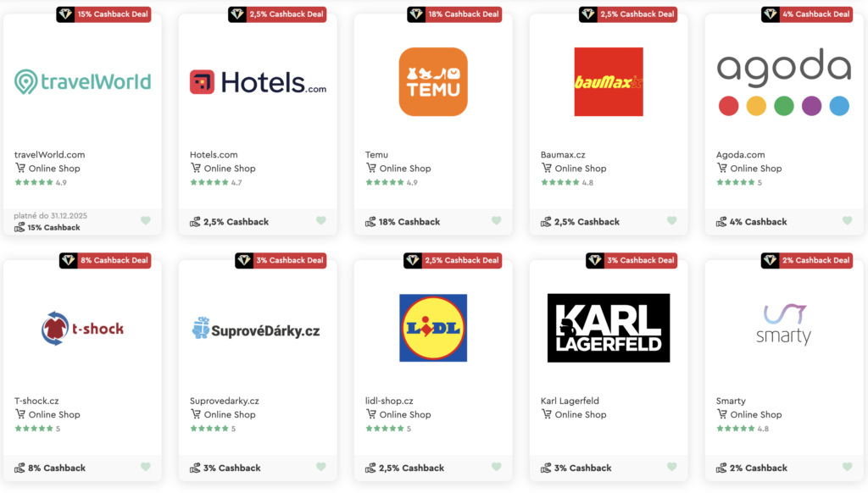868x493 pixels.
Task: Click heart icon on Suprovedarky.cz card
Action: tap(321, 467)
